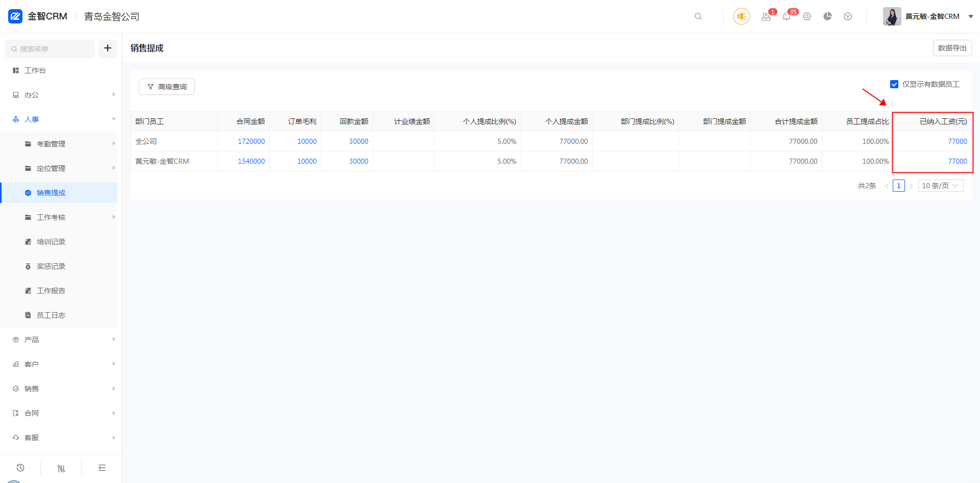Open 培训记录 menu item

[51, 242]
